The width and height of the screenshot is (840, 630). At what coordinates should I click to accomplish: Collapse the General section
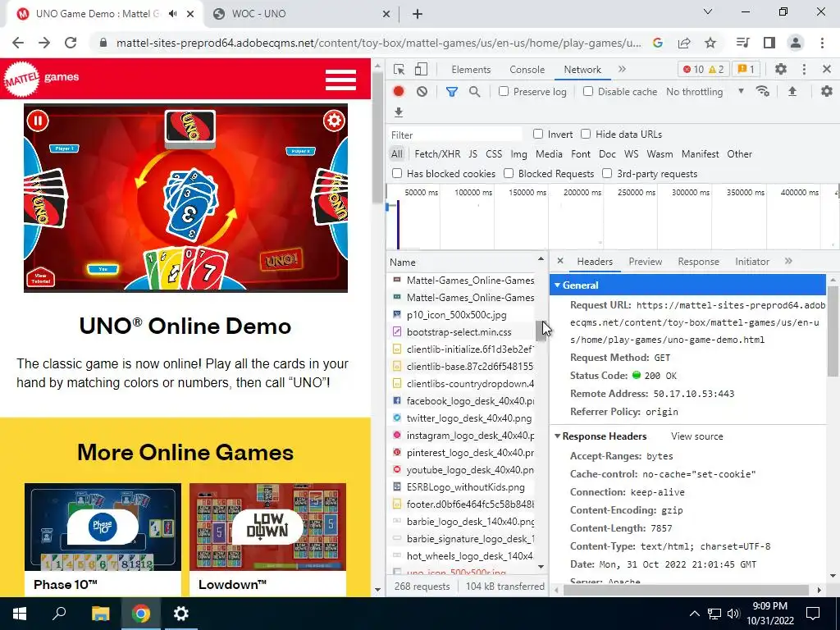557,285
